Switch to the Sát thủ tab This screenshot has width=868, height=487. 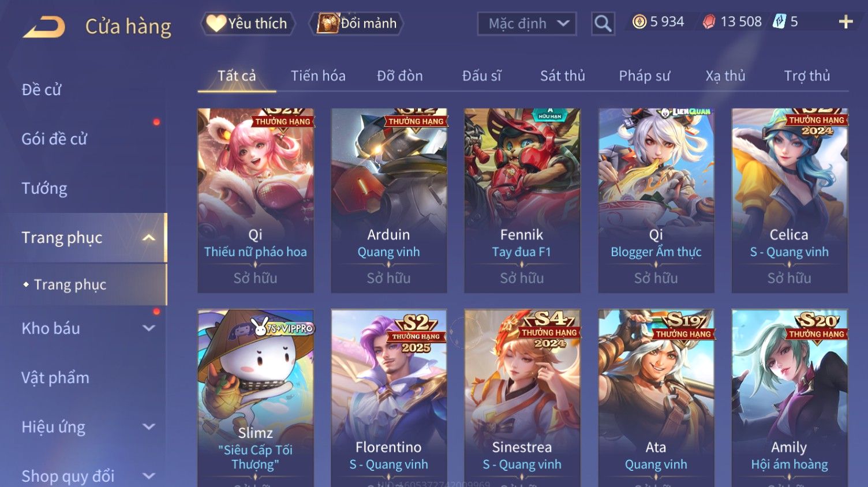(x=562, y=76)
